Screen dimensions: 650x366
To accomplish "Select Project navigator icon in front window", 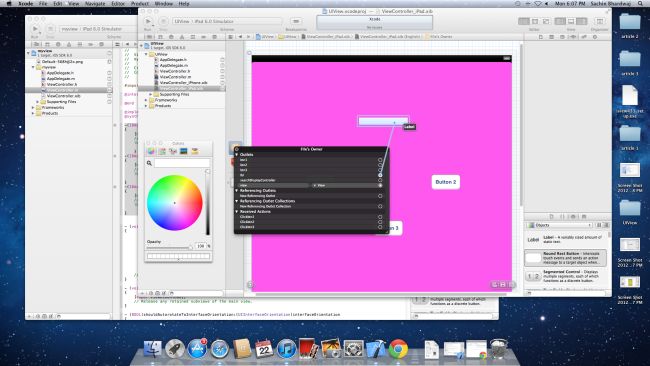I will click(149, 37).
